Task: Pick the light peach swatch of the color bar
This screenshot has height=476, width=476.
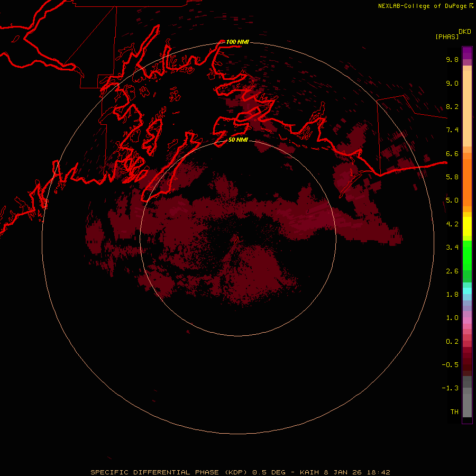Action: pos(467,108)
